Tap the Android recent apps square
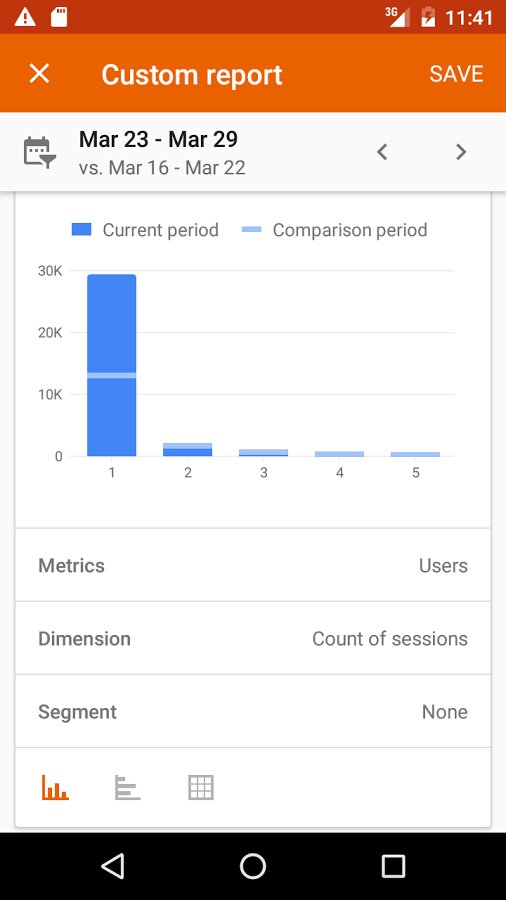The height and width of the screenshot is (900, 506). (394, 866)
